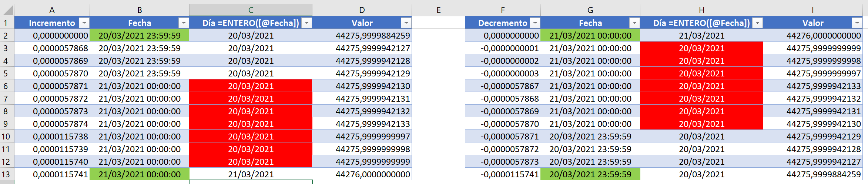Click empty cell E1 between the tables

point(438,23)
